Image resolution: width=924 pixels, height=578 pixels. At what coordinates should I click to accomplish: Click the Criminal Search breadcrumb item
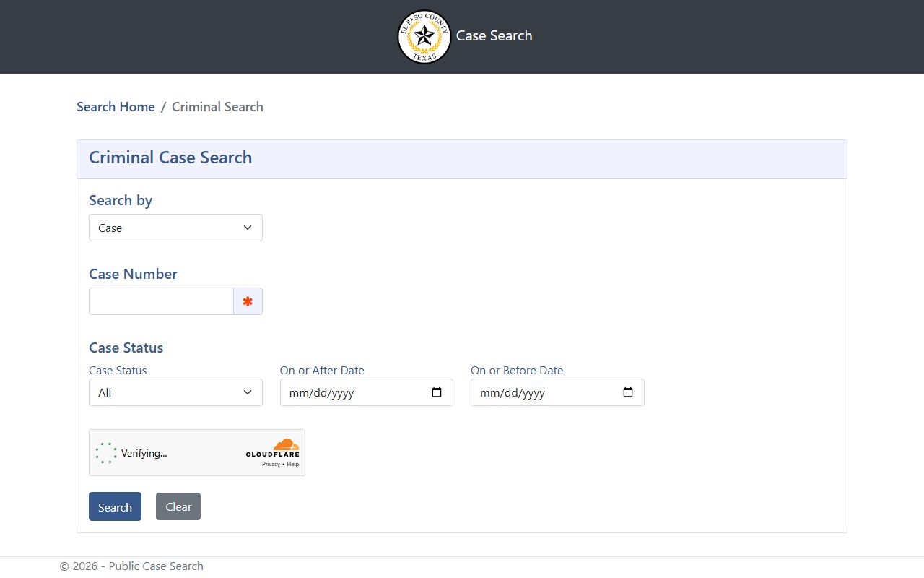pyautogui.click(x=217, y=107)
